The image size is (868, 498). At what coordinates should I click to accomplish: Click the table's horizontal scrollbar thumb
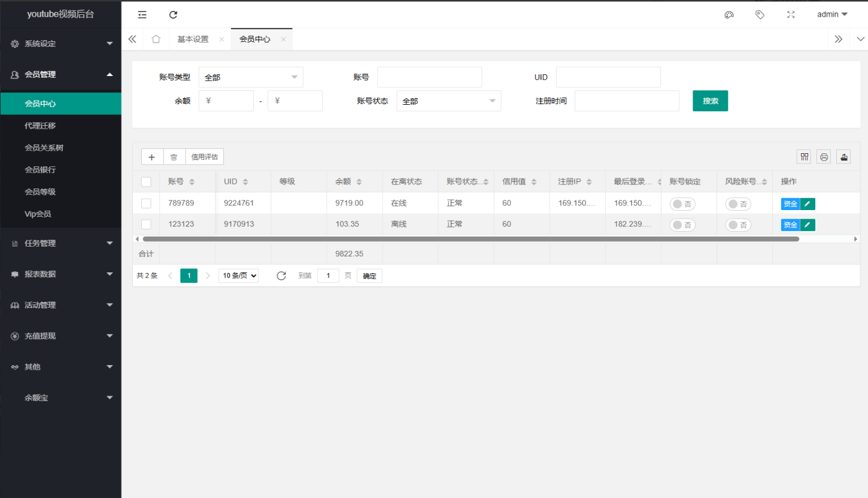[x=471, y=239]
